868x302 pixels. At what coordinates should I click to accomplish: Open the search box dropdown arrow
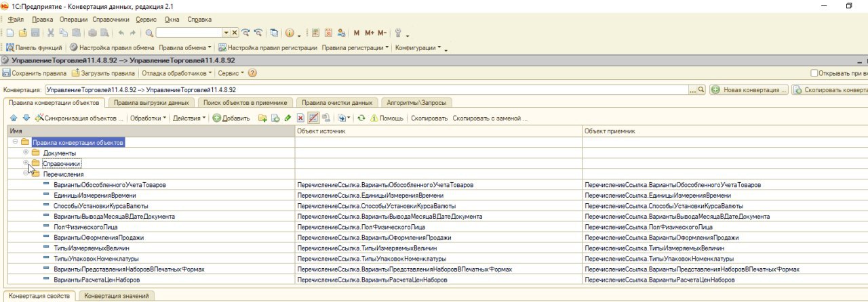[226, 33]
